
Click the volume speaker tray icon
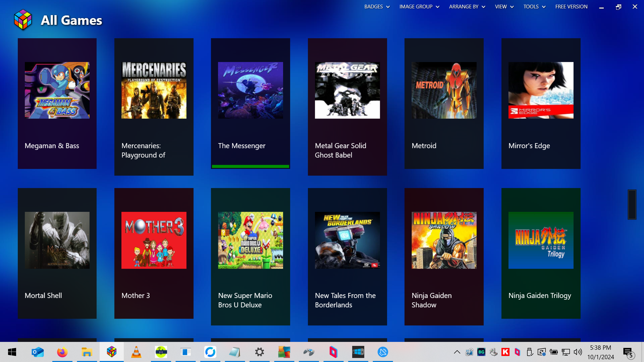(577, 352)
